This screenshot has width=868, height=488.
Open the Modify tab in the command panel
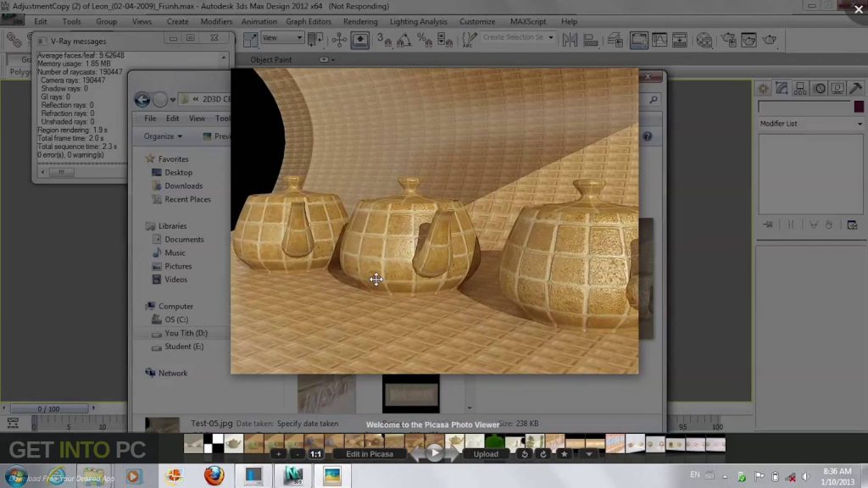click(782, 88)
